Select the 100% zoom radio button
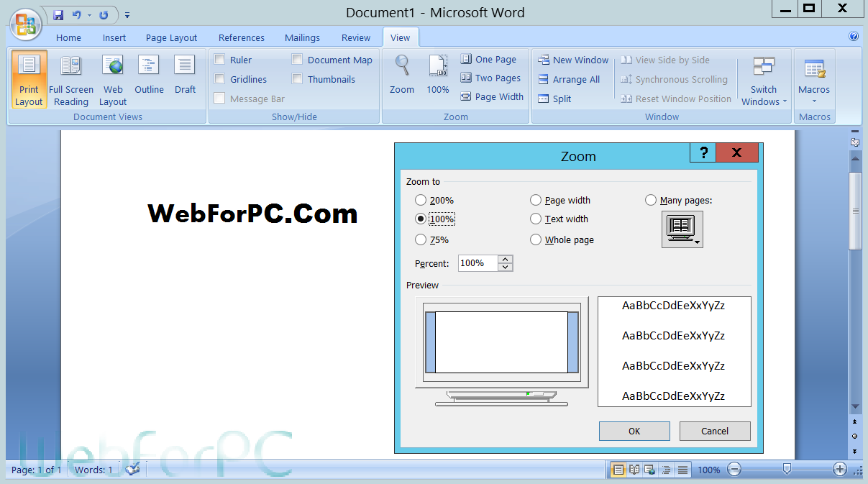 (421, 219)
